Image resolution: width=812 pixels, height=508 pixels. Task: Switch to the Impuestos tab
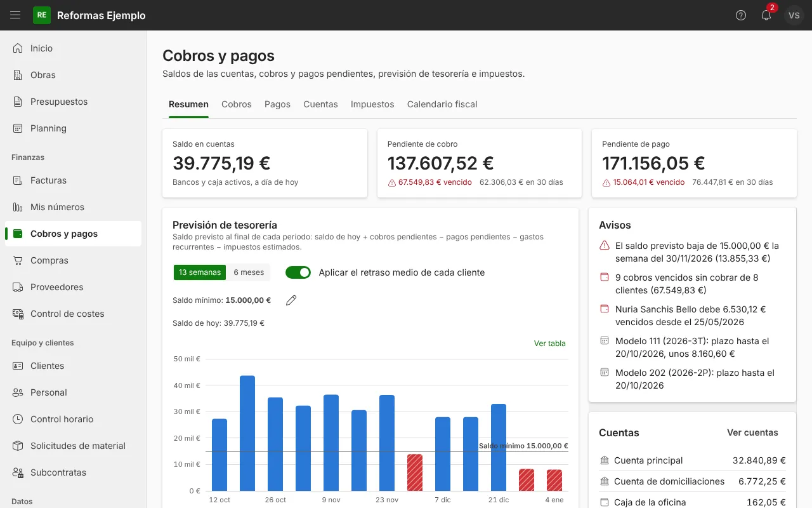tap(372, 104)
